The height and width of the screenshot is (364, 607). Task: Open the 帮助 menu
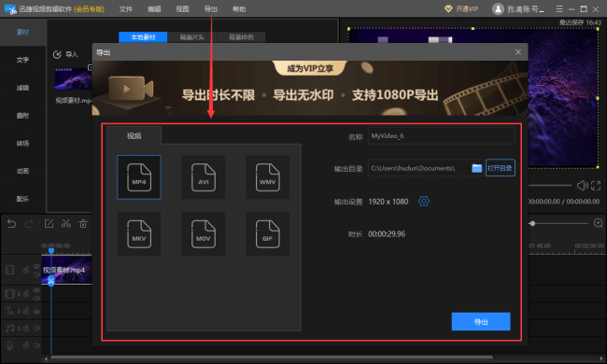point(239,9)
